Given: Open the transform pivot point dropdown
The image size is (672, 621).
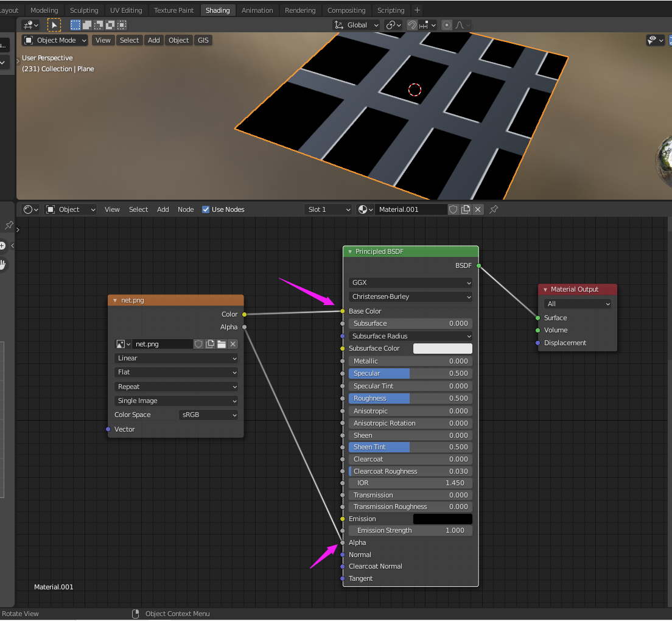Looking at the screenshot, I should pyautogui.click(x=393, y=25).
